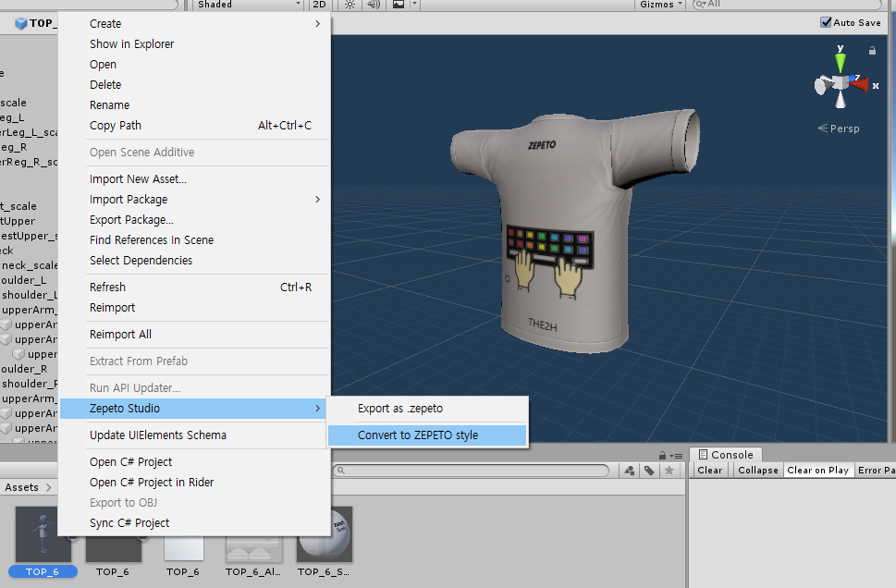Viewport: 896px width, 588px height.
Task: Toggle scene effects image icon
Action: coord(399,5)
